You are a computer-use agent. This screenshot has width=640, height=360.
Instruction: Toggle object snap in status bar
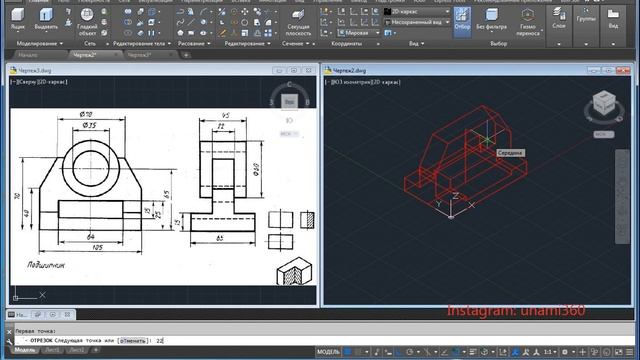tap(456, 352)
